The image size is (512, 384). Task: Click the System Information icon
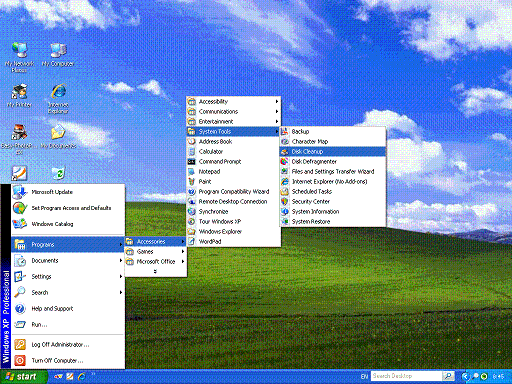coord(284,211)
